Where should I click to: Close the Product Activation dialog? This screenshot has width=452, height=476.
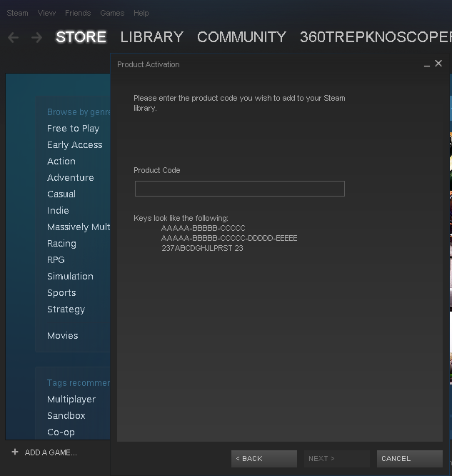(438, 64)
